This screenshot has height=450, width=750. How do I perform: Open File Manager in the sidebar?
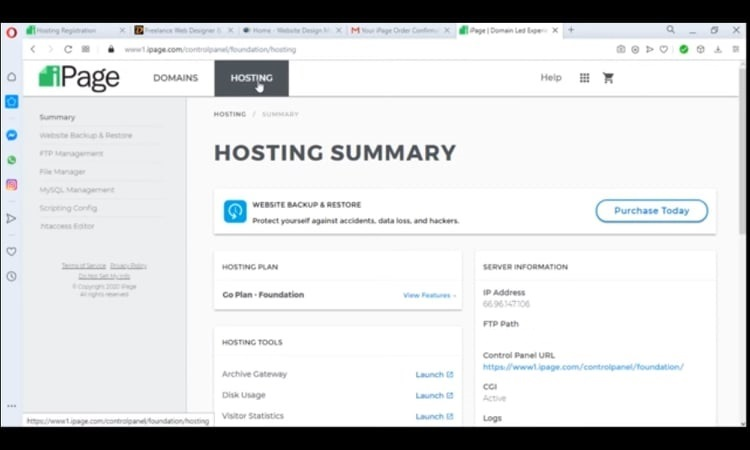coord(63,172)
